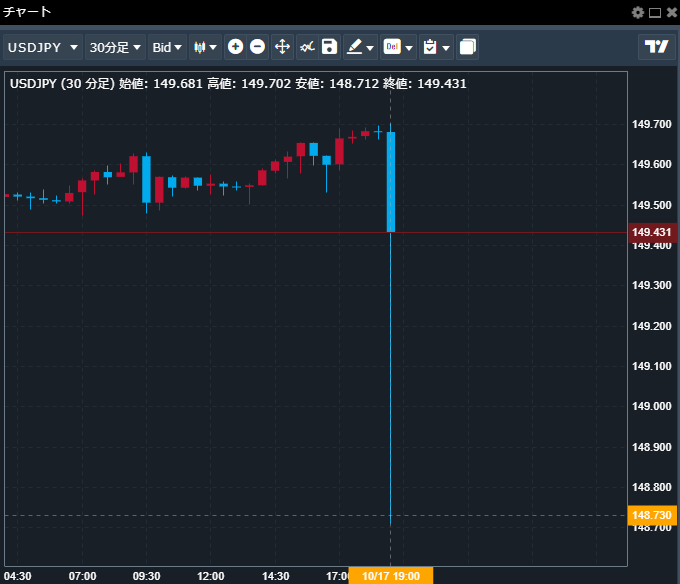Viewport: 680px width, 584px height.
Task: Click the Del delete drawings icon
Action: [392, 47]
